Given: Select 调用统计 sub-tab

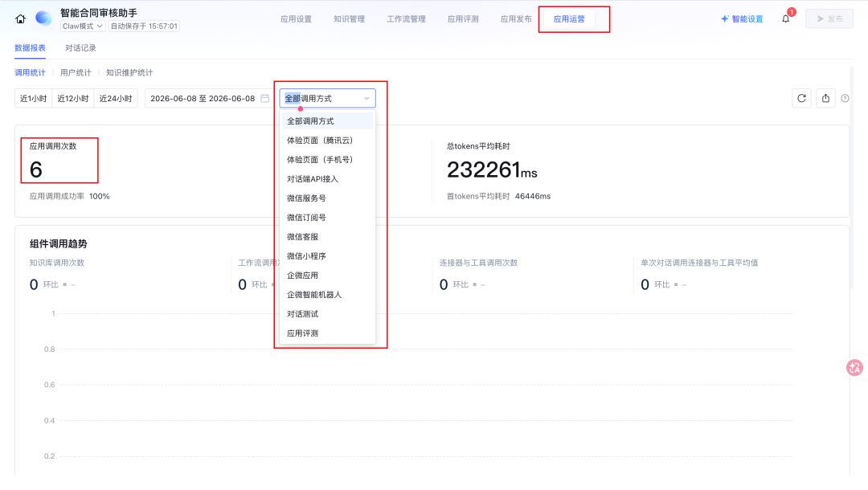Looking at the screenshot, I should coord(30,72).
